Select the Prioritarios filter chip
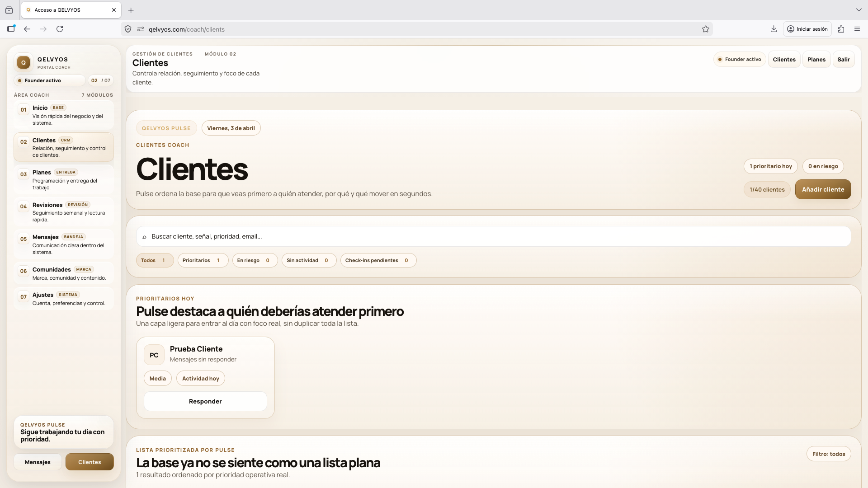The height and width of the screenshot is (488, 868). click(202, 261)
